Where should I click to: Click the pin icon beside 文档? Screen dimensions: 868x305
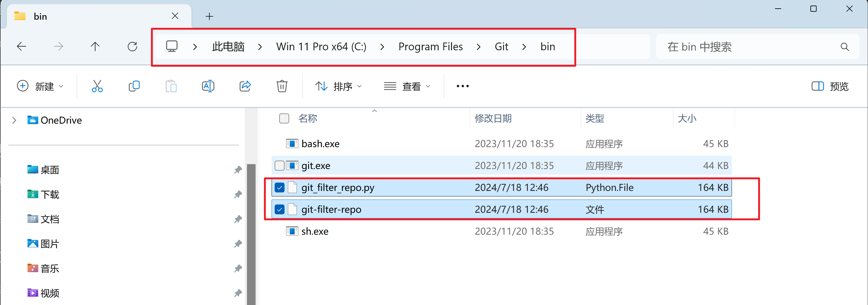pos(238,219)
